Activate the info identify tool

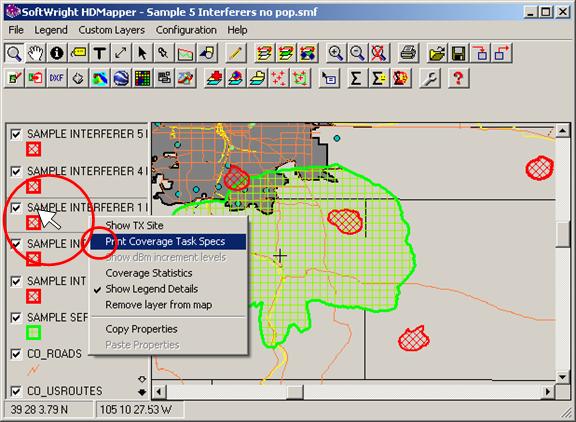(57, 53)
